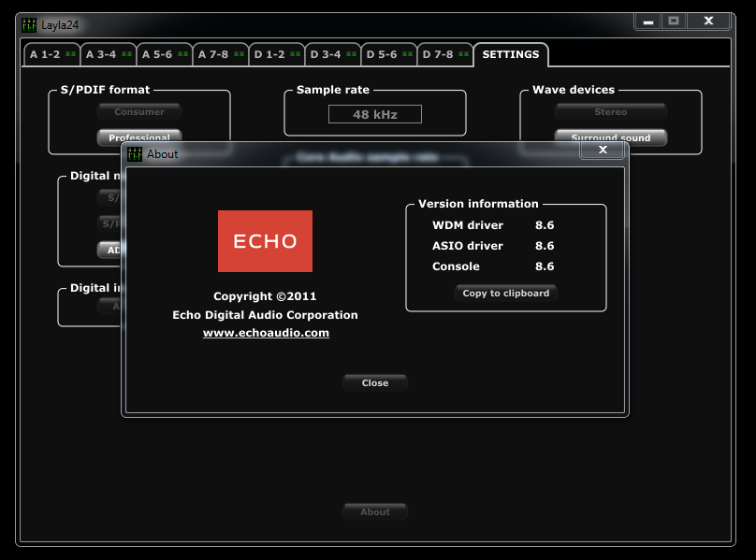This screenshot has height=560, width=756.
Task: Go to the A 7-8 tab
Action: (221, 54)
